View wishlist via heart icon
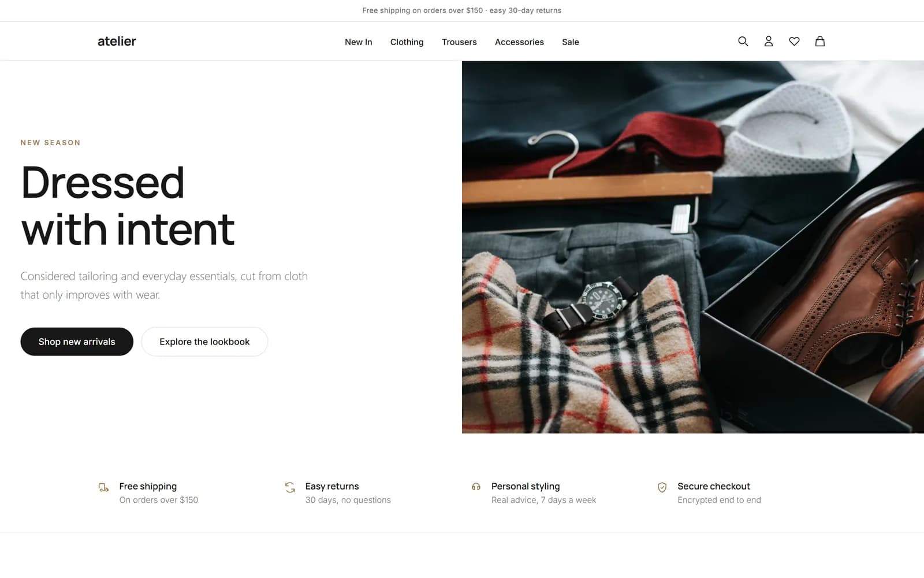924x578 pixels. tap(794, 41)
